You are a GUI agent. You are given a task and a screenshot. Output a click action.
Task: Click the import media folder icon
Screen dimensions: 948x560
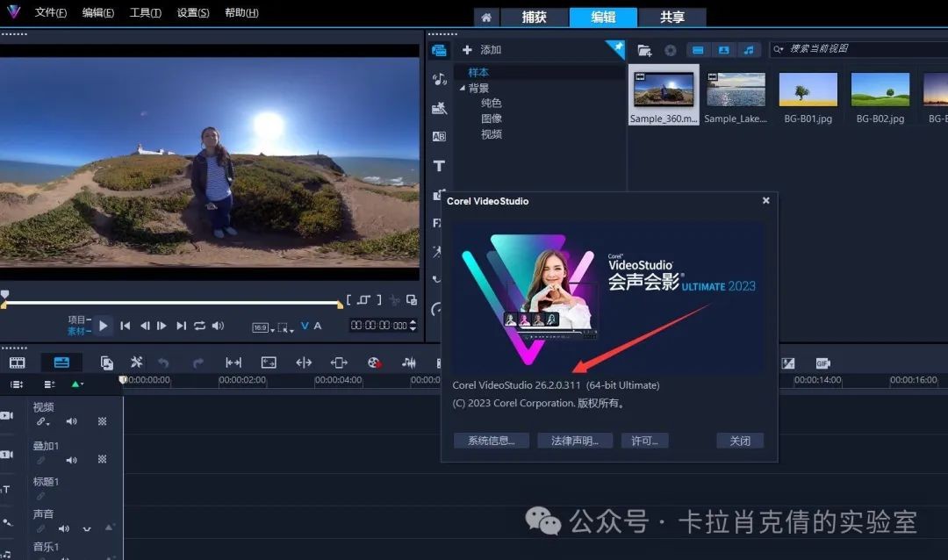pyautogui.click(x=644, y=50)
